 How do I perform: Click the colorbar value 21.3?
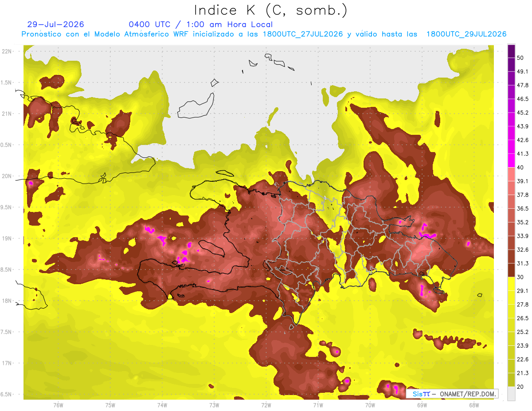coord(523,373)
